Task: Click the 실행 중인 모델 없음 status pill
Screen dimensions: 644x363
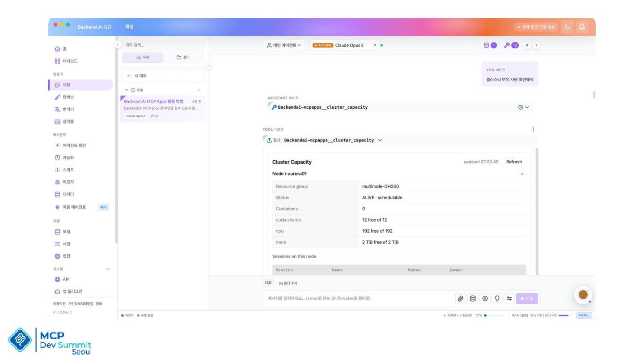Action: tap(536, 27)
